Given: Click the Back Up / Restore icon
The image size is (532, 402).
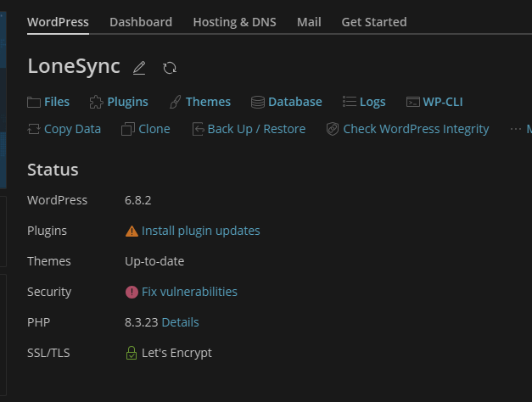Looking at the screenshot, I should (199, 129).
